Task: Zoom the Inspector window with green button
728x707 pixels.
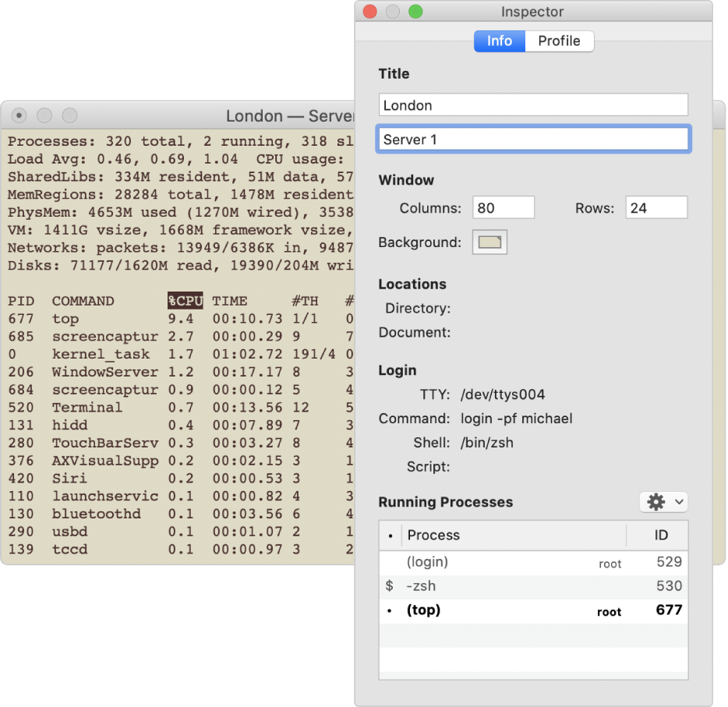Action: tap(415, 12)
